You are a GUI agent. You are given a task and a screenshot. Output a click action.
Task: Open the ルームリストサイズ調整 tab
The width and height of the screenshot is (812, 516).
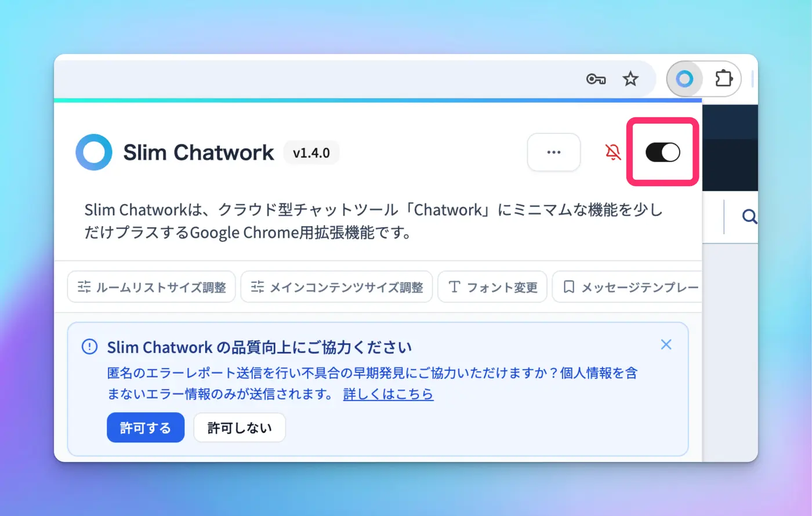(151, 287)
